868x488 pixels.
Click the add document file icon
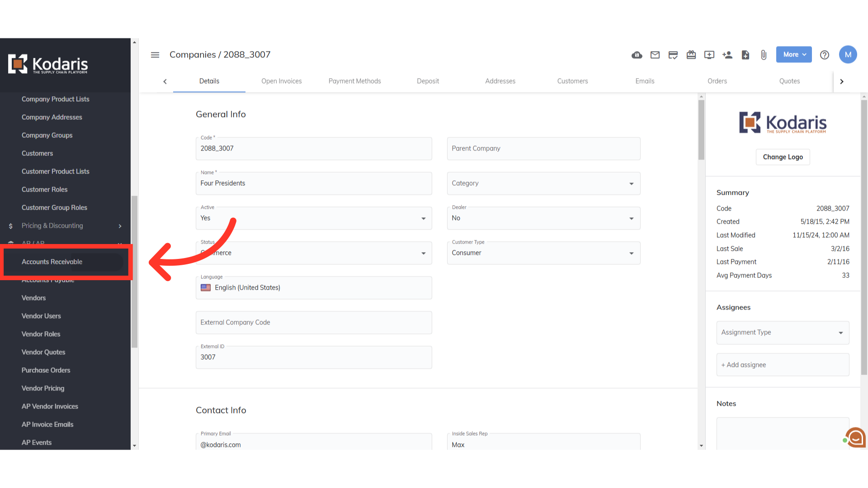click(745, 55)
